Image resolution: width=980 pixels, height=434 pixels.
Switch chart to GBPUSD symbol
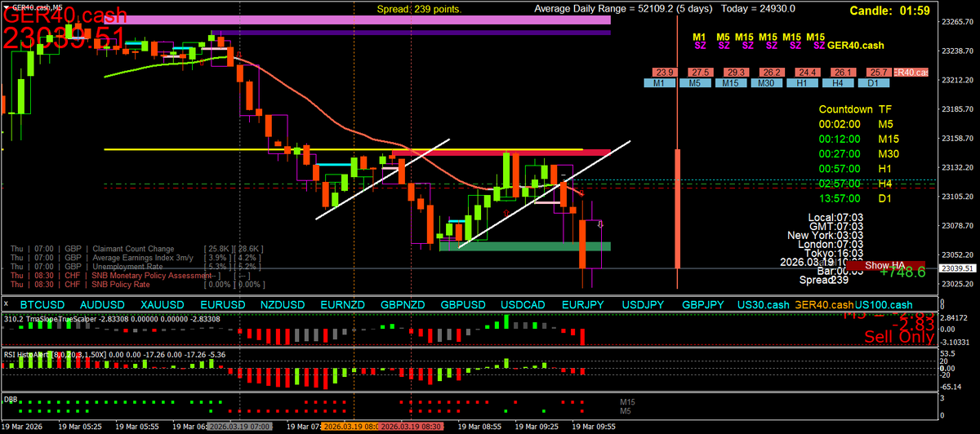coord(463,304)
